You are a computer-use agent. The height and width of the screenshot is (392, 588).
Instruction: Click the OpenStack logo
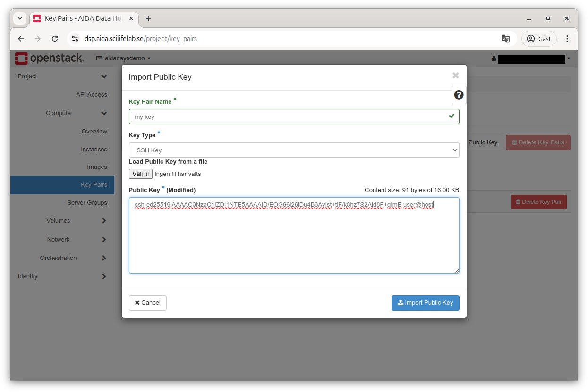click(50, 58)
